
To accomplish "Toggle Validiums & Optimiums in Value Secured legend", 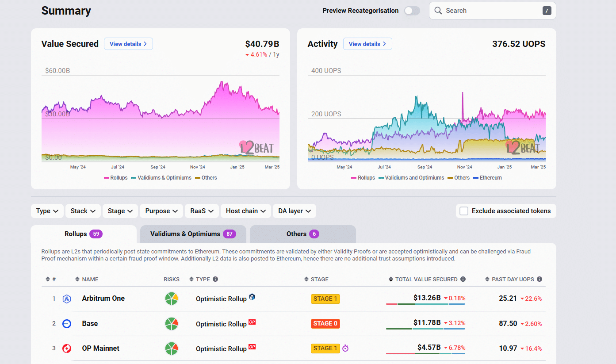I will point(161,178).
